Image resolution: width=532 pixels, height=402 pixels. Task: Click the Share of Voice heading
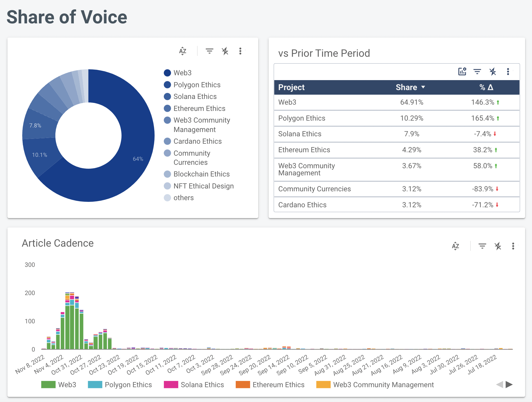[67, 17]
